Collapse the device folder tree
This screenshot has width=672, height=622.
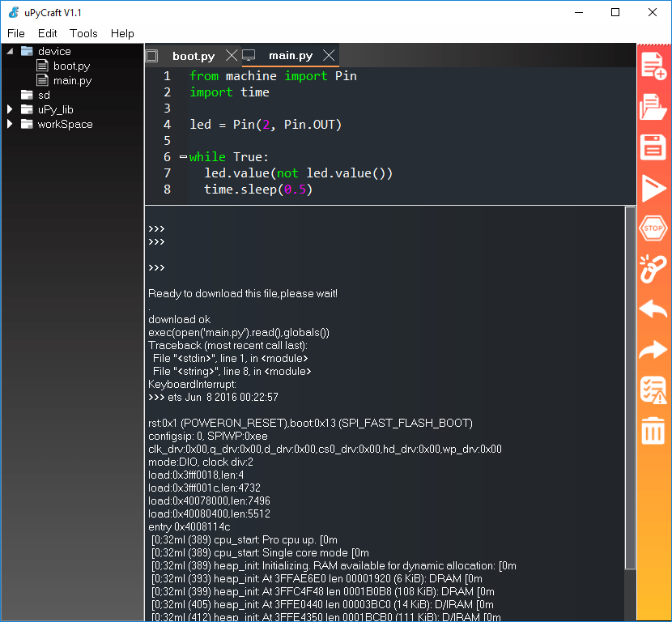pyautogui.click(x=11, y=51)
